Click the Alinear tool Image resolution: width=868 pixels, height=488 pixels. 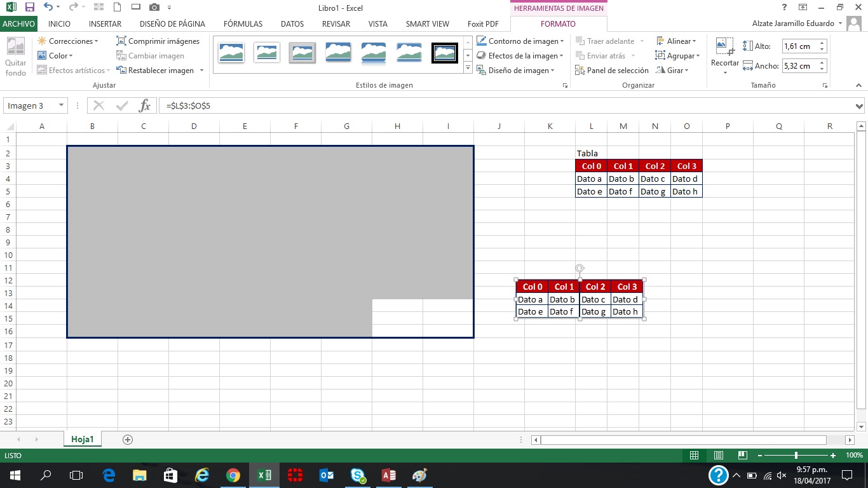[x=676, y=41]
